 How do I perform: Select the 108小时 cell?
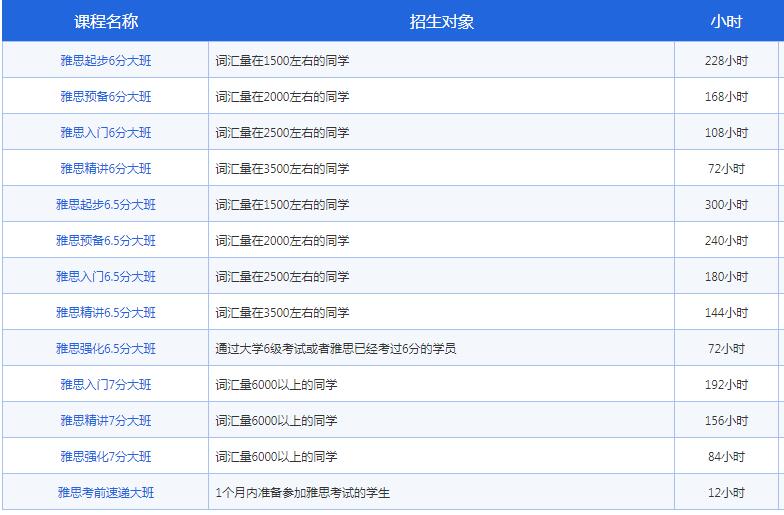click(726, 132)
